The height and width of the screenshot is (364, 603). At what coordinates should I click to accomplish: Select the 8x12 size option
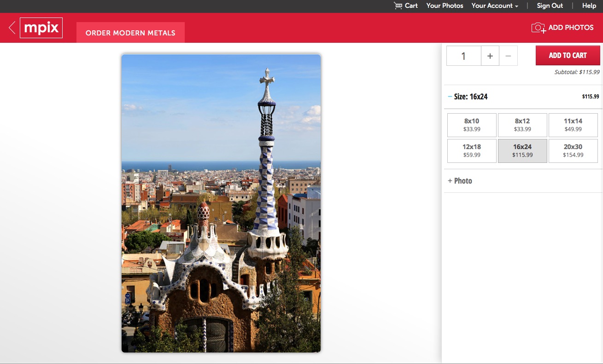[522, 125]
